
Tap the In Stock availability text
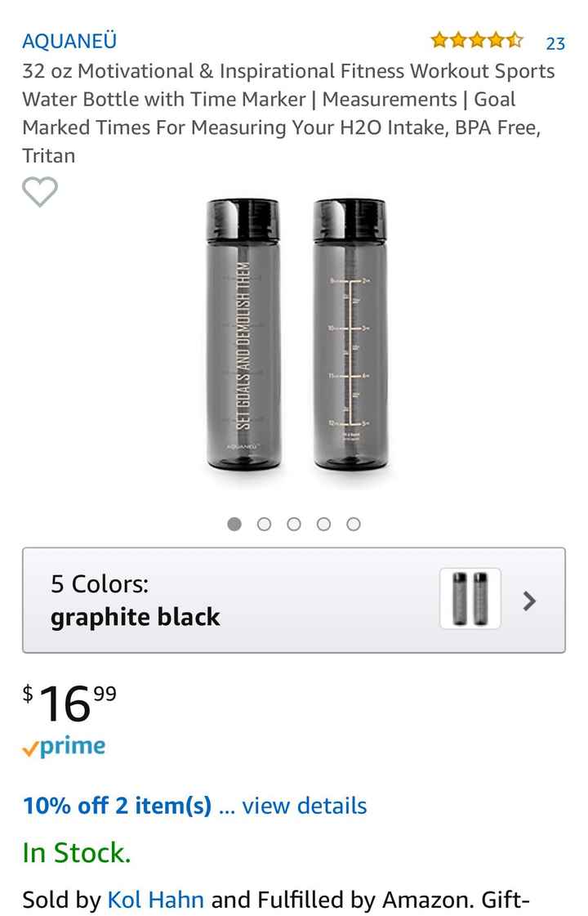pos(76,853)
